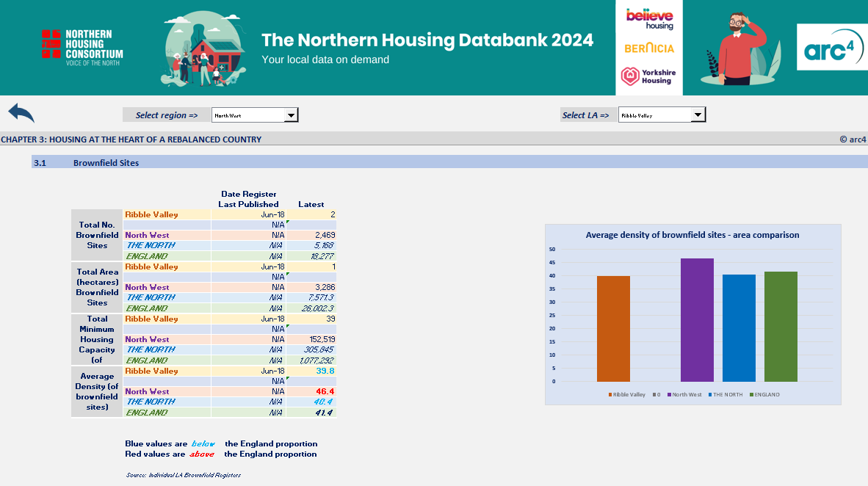
Task: Select the Ribble Valley average density value 39.8
Action: [x=324, y=371]
